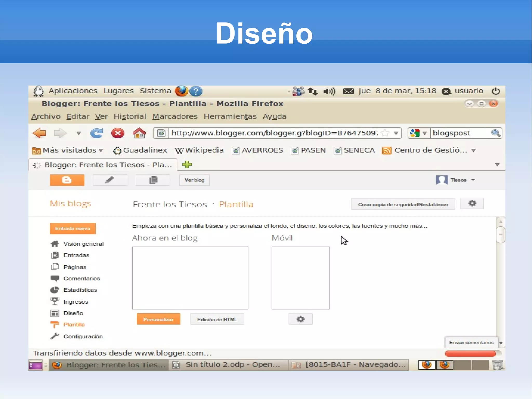Switch to Sin título 2.odp taskbar window
The height and width of the screenshot is (399, 532).
229,365
